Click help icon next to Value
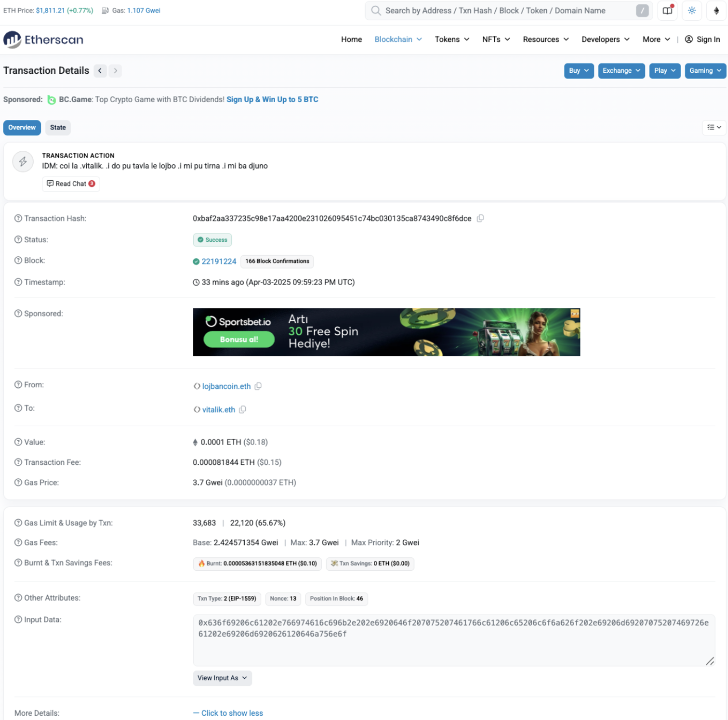The image size is (728, 720). click(18, 442)
